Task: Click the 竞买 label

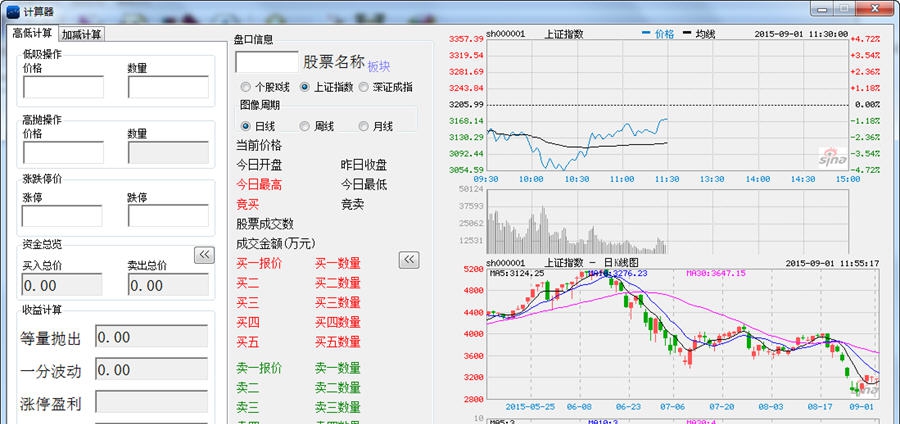Action: pos(247,204)
